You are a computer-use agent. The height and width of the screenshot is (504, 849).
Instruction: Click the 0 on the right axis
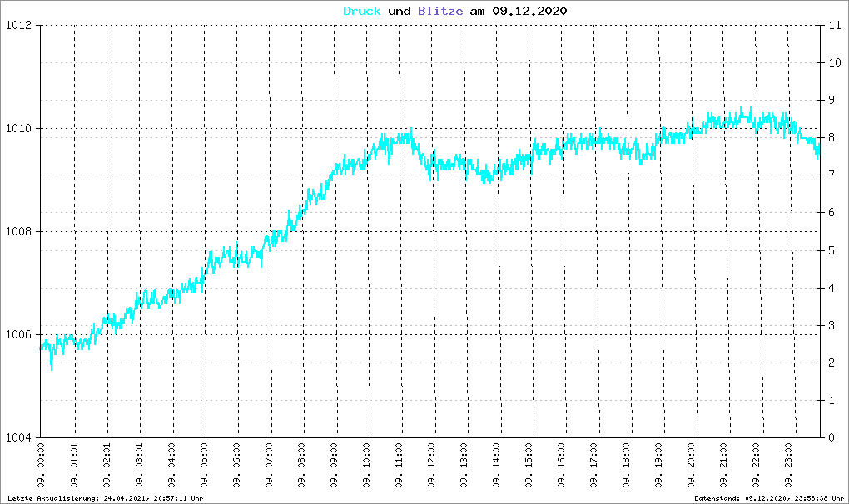830,437
